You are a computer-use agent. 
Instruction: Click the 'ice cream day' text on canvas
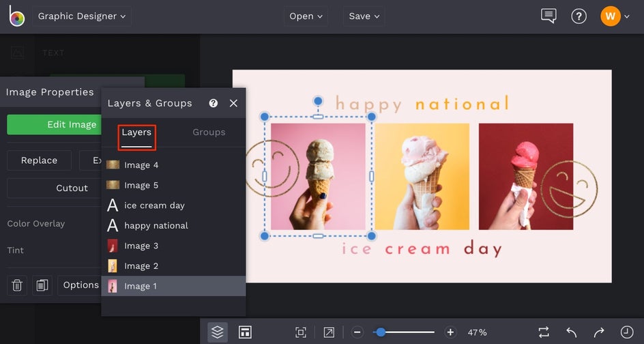pyautogui.click(x=422, y=248)
